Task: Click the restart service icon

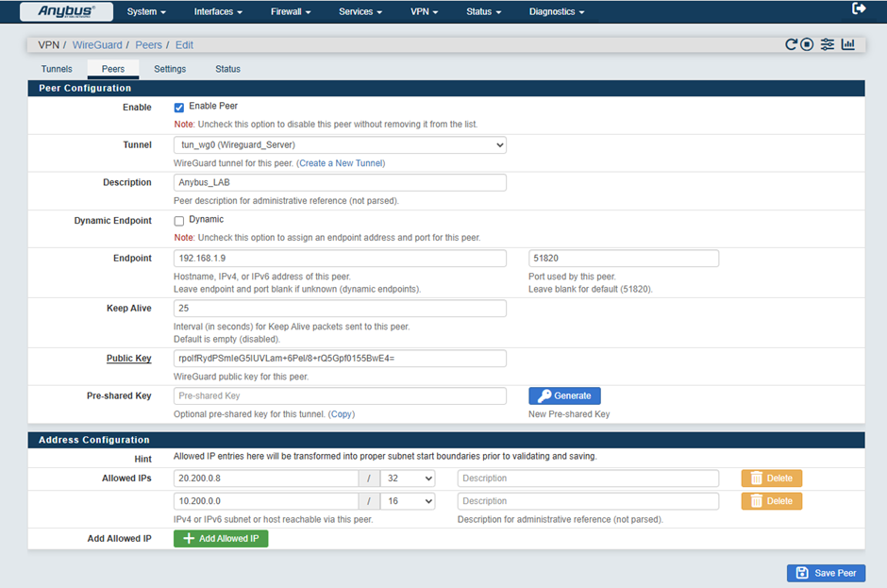Action: coord(792,44)
